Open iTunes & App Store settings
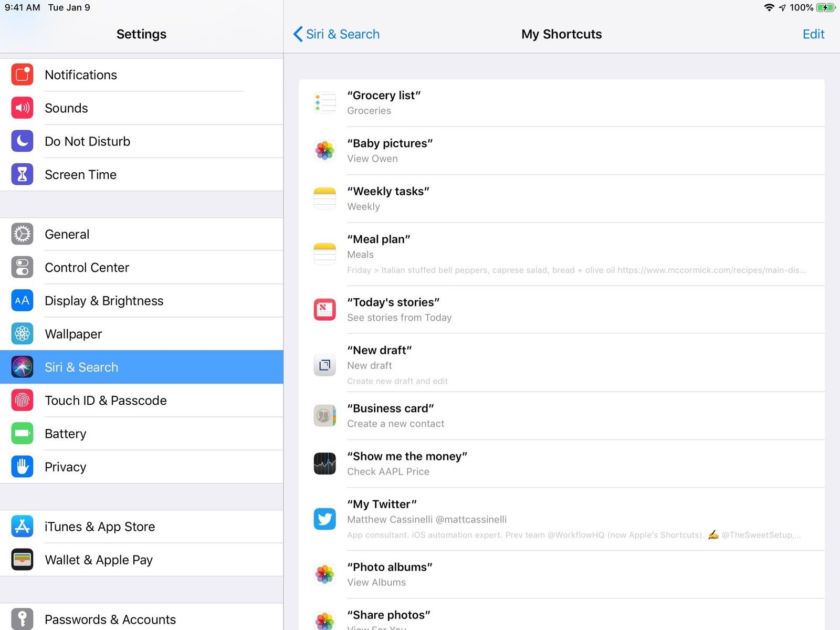The height and width of the screenshot is (630, 840). point(100,527)
